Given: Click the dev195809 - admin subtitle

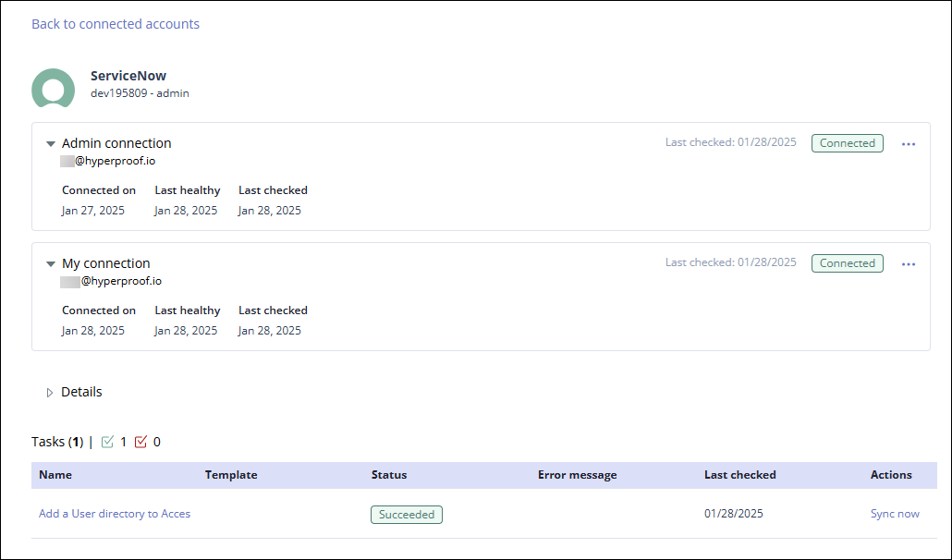Looking at the screenshot, I should point(140,93).
